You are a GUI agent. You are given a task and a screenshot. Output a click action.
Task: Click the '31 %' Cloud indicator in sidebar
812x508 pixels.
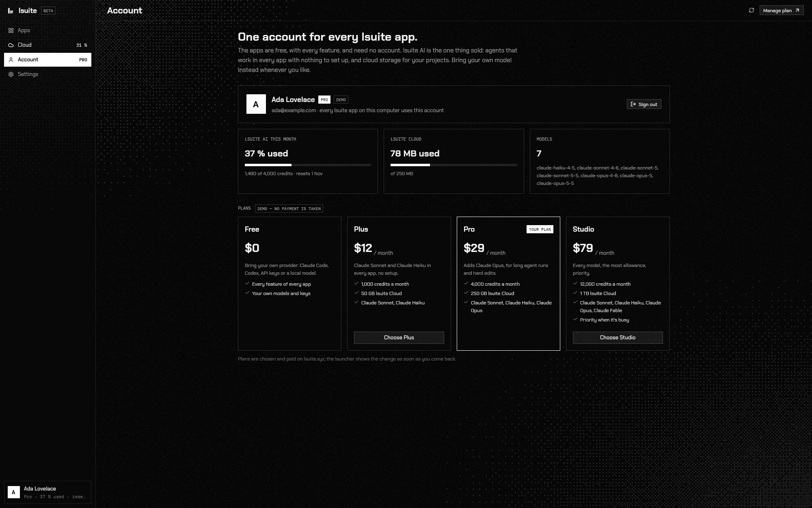coord(82,45)
